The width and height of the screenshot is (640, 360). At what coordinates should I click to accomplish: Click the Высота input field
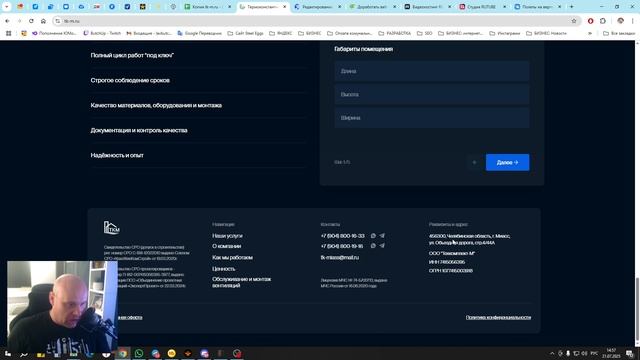432,94
